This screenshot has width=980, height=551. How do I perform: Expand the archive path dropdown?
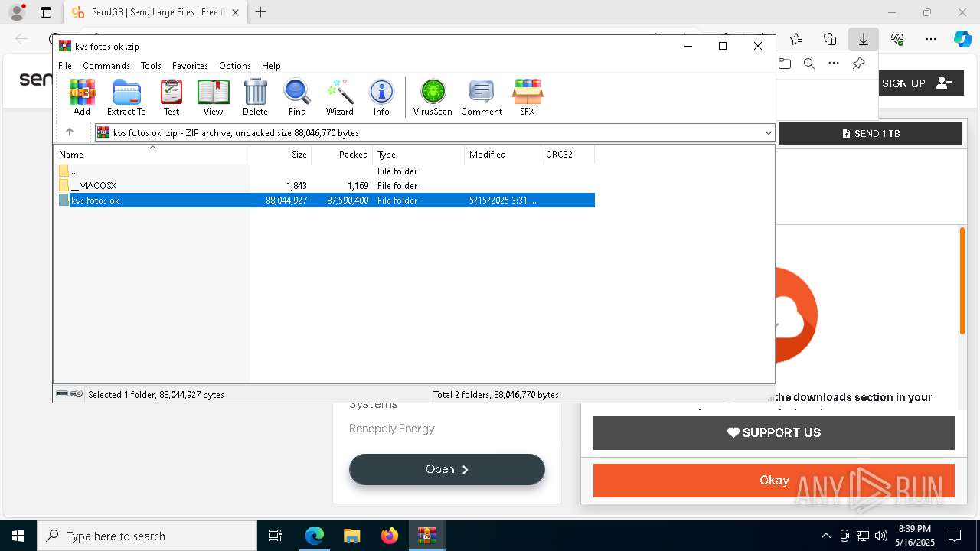(x=768, y=132)
